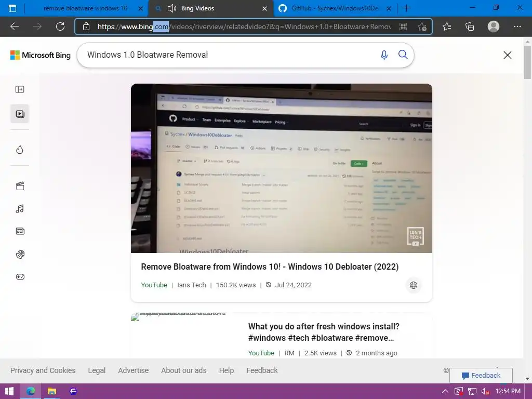This screenshot has width=532, height=399.
Task: Open the Legal footer link
Action: pyautogui.click(x=97, y=370)
